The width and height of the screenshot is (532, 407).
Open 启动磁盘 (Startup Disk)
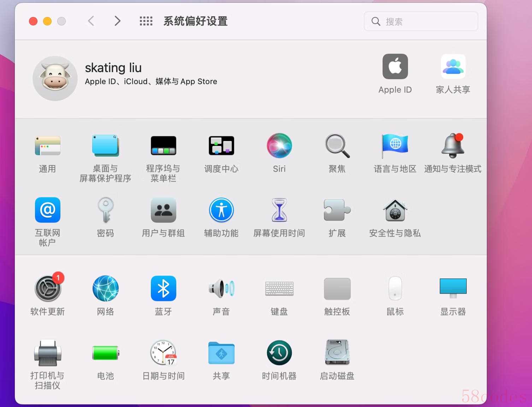(337, 353)
